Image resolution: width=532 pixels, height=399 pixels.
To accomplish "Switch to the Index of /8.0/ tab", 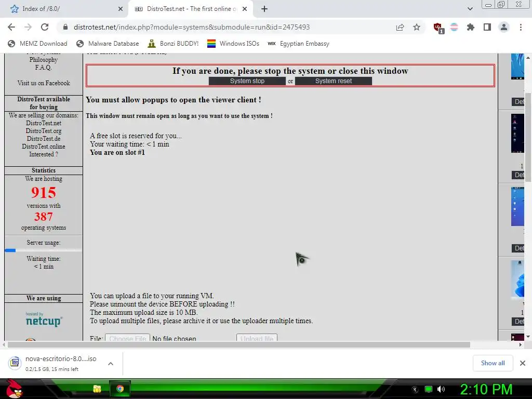I will tap(64, 9).
